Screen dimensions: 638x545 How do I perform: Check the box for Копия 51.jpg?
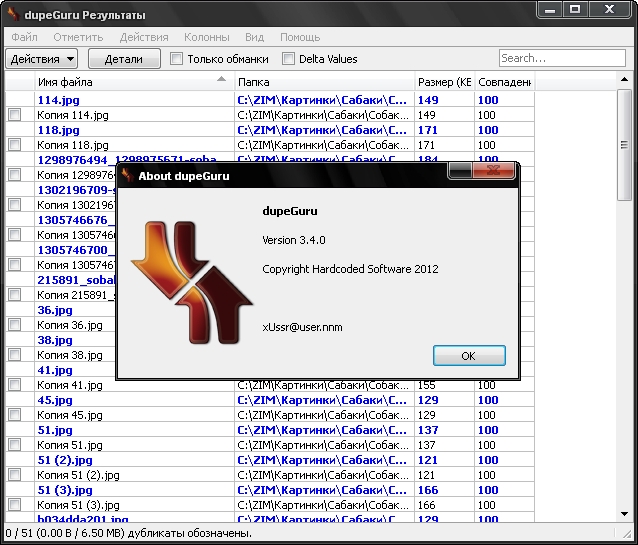pos(15,444)
